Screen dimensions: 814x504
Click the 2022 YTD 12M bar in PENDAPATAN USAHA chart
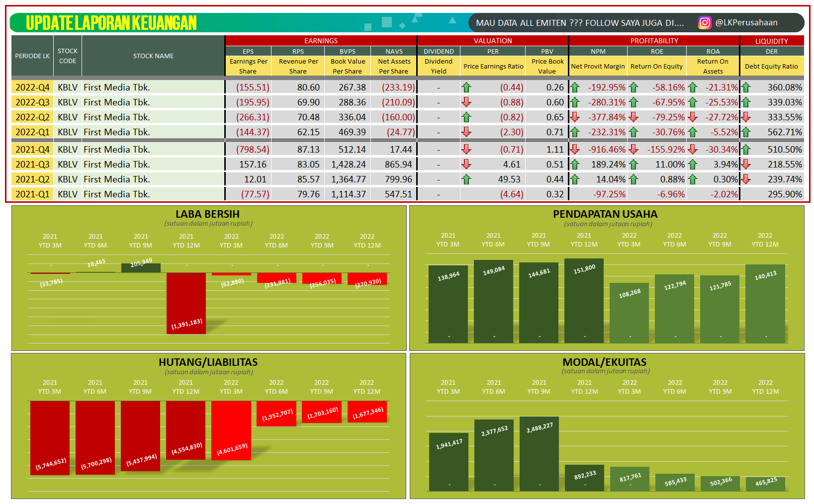point(764,303)
